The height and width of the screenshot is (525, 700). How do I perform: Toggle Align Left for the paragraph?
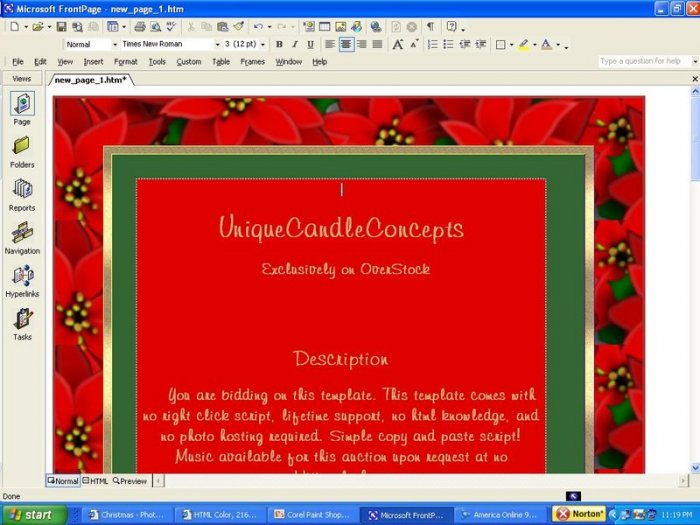(x=330, y=44)
